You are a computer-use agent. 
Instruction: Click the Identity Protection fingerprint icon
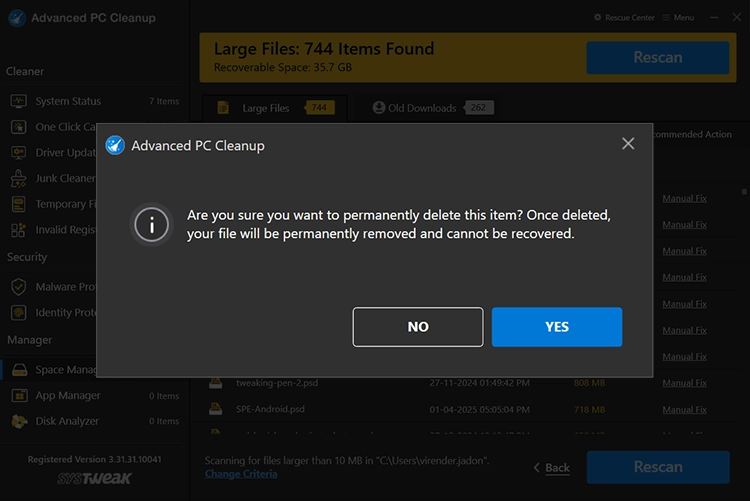(18, 313)
